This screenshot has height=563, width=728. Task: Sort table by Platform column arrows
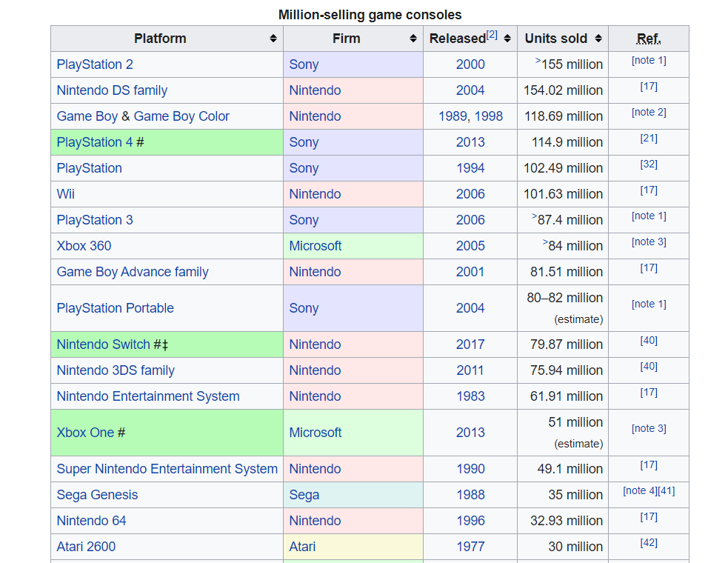pos(273,39)
